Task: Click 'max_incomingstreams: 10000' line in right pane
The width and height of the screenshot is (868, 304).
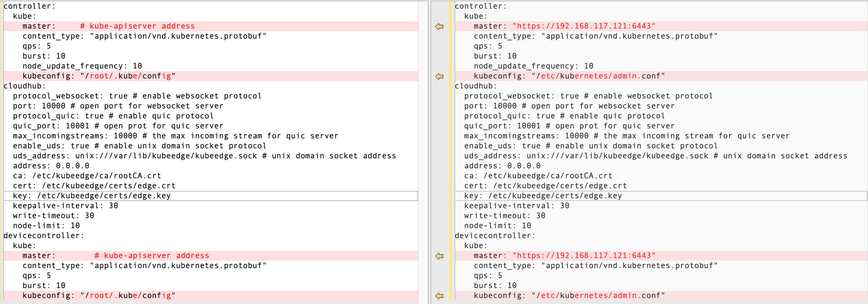Action: (x=627, y=136)
